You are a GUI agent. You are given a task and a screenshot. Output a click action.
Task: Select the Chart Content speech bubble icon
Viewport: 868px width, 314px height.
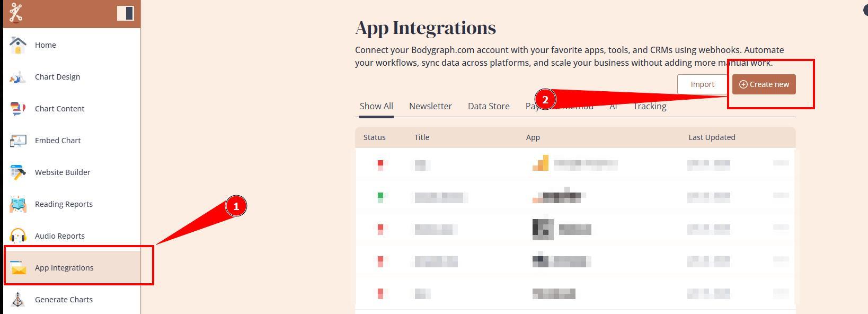[x=18, y=109]
